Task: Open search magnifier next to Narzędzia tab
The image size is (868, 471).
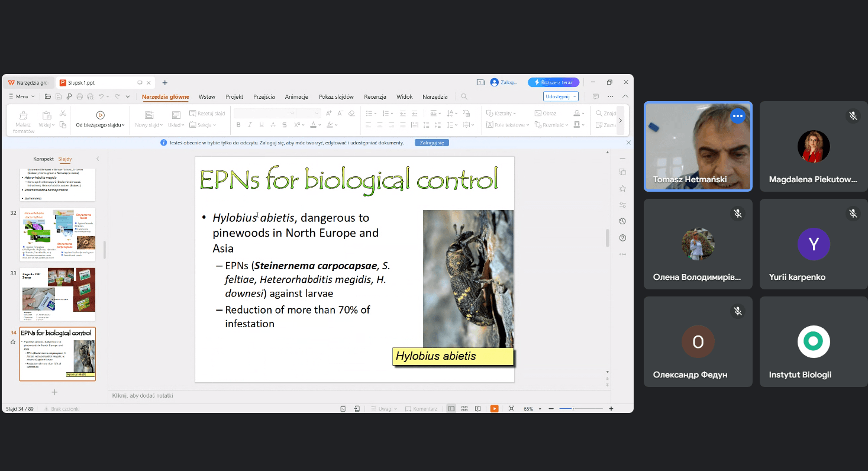Action: point(464,96)
